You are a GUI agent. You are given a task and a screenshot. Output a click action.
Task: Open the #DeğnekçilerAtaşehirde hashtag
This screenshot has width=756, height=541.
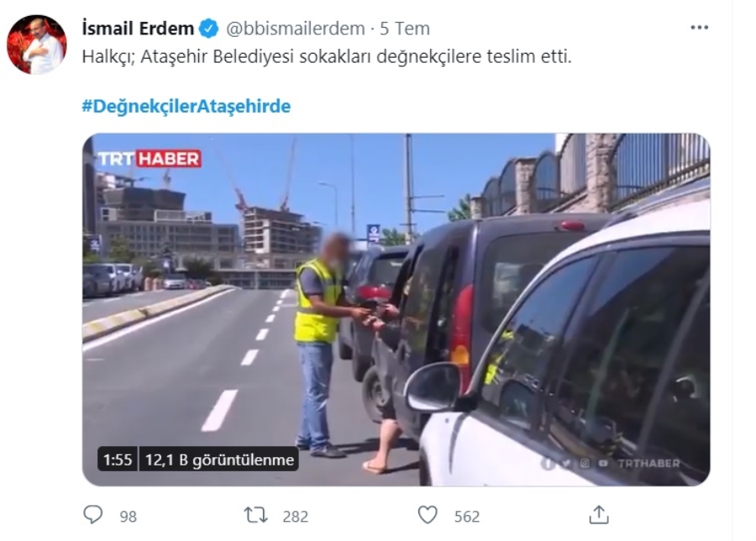tap(186, 106)
